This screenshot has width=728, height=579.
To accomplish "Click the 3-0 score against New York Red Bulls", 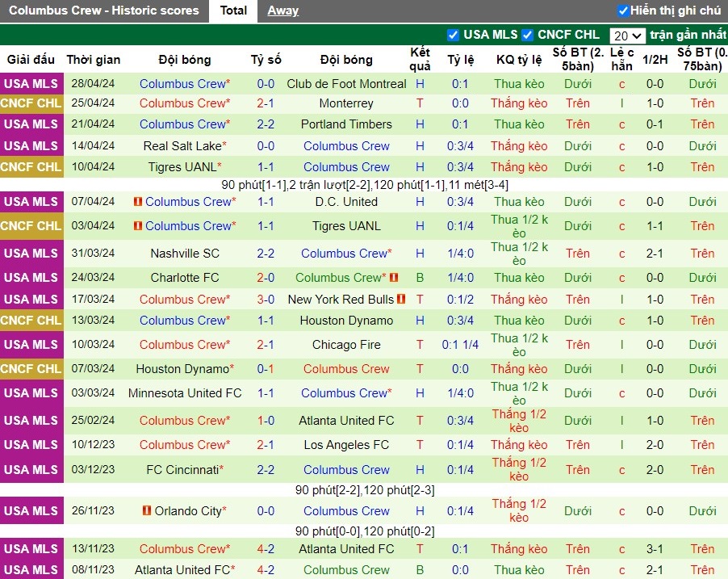I will (x=266, y=300).
